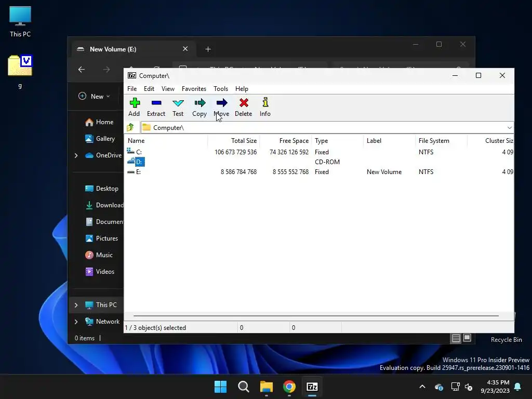The width and height of the screenshot is (532, 399).
Task: Switch Explorer to details view
Action: 456,338
